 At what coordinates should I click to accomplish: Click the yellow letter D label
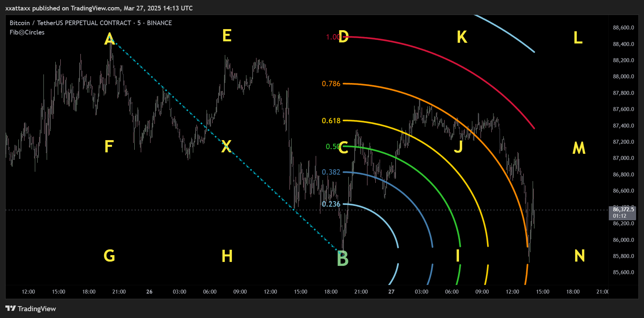(x=344, y=37)
